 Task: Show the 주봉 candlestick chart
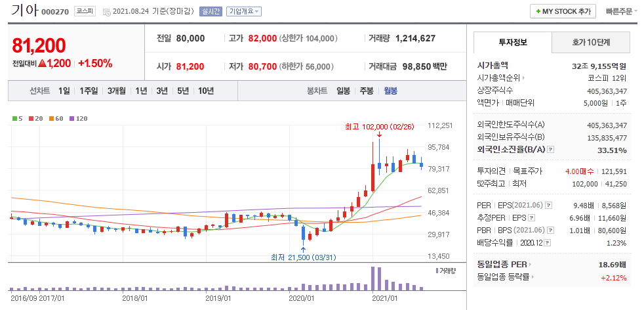tap(367, 91)
